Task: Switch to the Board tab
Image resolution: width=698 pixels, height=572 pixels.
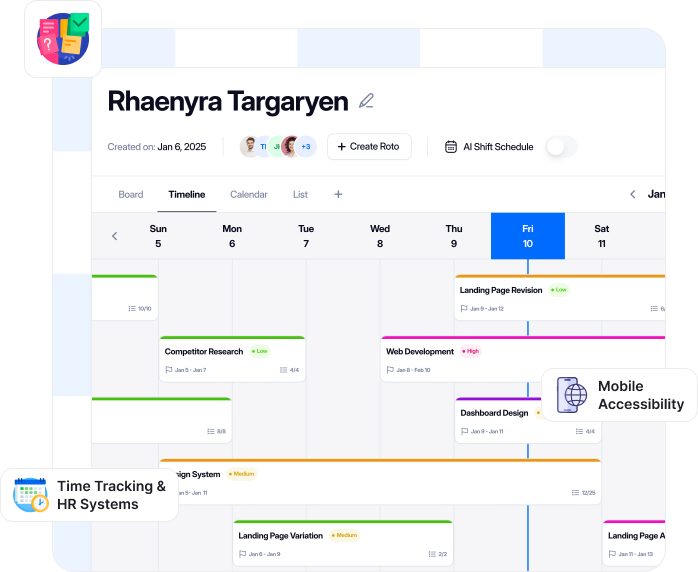Action: (131, 195)
